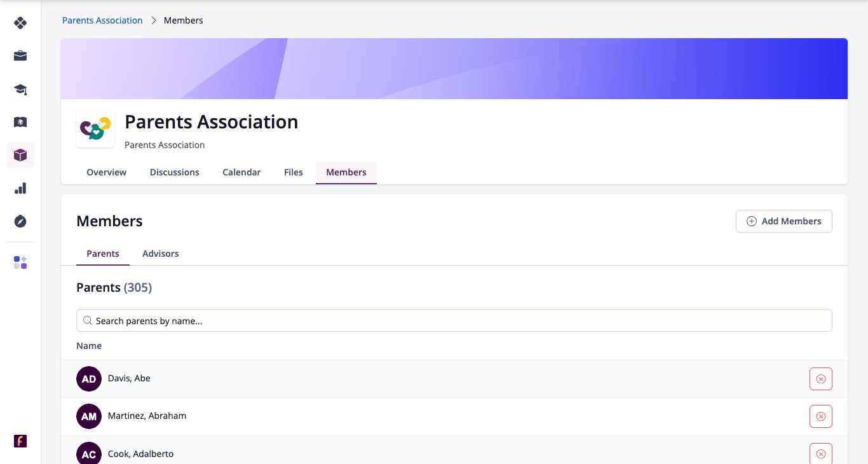The height and width of the screenshot is (464, 868).
Task: Follow the Parents Association breadcrumb link
Action: (x=102, y=20)
